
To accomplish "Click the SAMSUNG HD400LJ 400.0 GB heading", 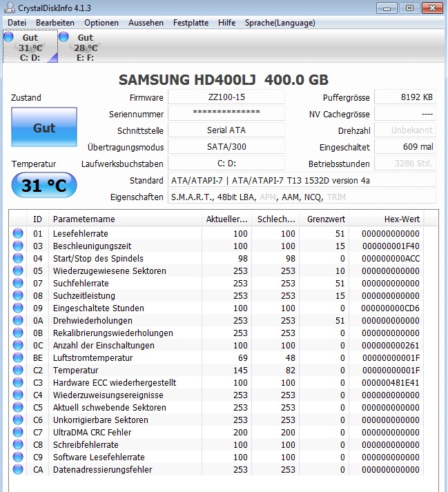I will pos(224,79).
